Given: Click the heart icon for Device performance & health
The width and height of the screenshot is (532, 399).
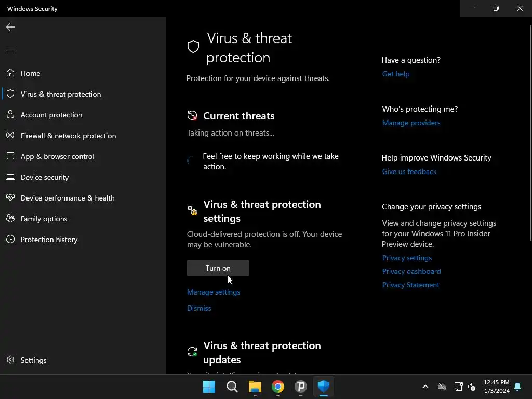Looking at the screenshot, I should point(10,197).
